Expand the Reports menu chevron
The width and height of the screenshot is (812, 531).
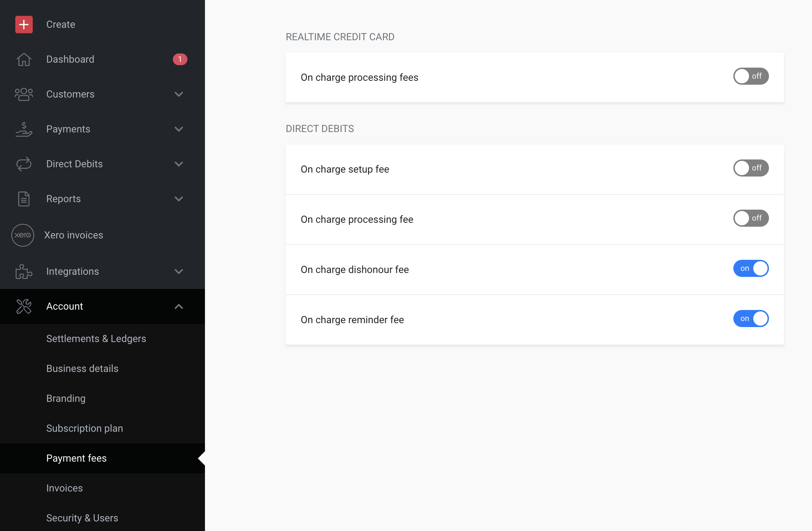(x=179, y=199)
